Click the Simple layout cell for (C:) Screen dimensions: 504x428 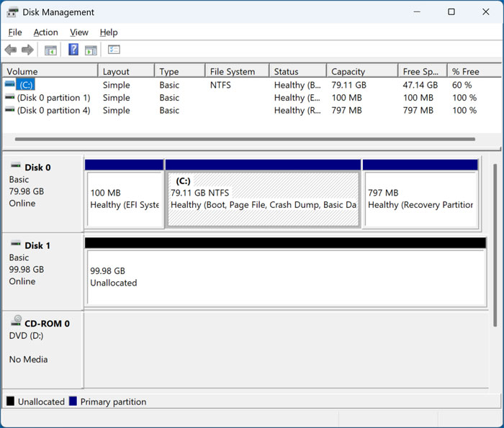(117, 85)
